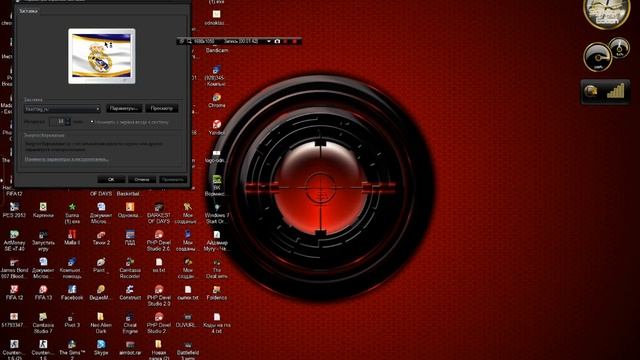Open the odnoklas... desktop icon
640x360 pixels.
(216, 18)
